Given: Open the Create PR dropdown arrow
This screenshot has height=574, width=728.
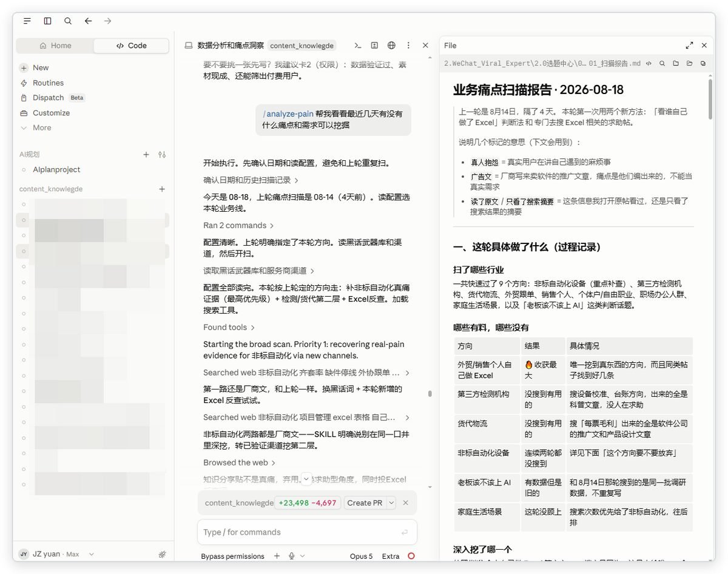Looking at the screenshot, I should (391, 503).
